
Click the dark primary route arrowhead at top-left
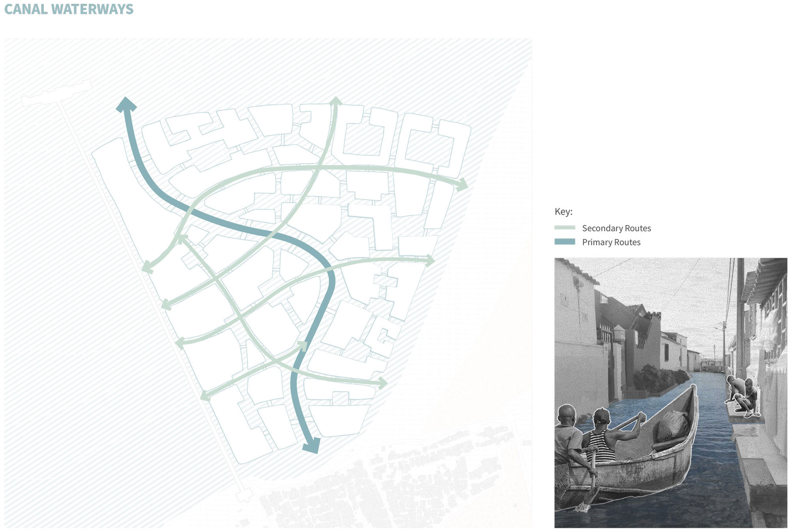126,104
